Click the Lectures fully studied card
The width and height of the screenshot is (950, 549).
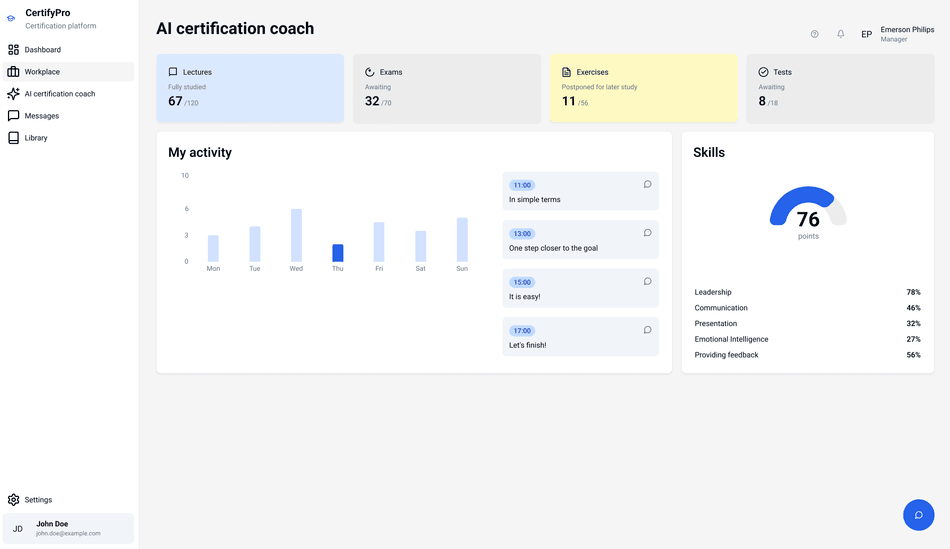click(250, 89)
